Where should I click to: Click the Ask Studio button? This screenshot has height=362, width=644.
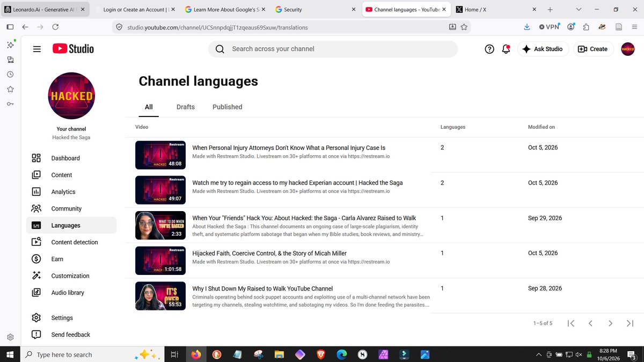(543, 49)
